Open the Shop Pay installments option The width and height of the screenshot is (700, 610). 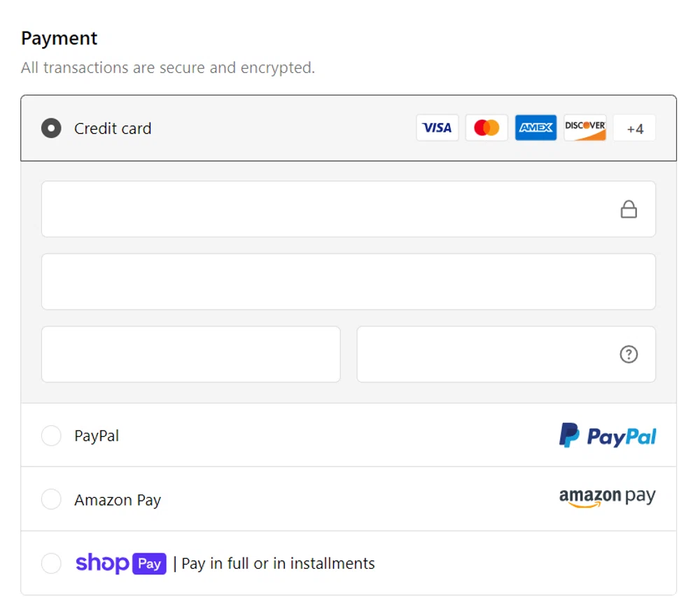[x=276, y=563]
